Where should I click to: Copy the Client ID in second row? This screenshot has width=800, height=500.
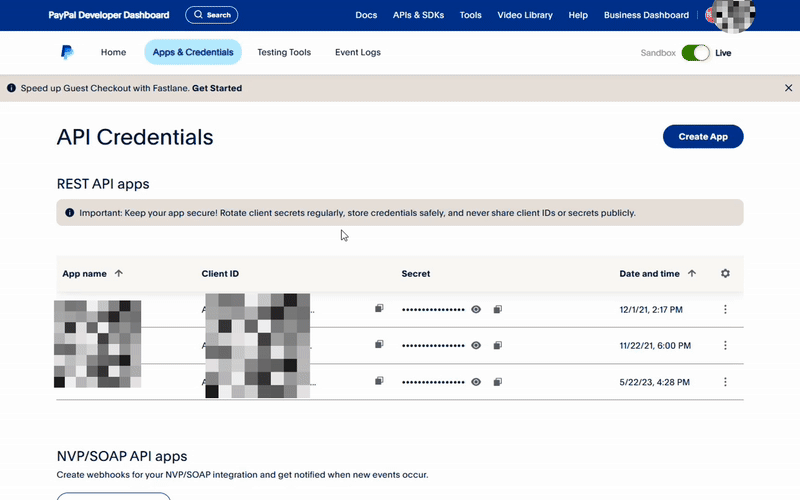(379, 344)
